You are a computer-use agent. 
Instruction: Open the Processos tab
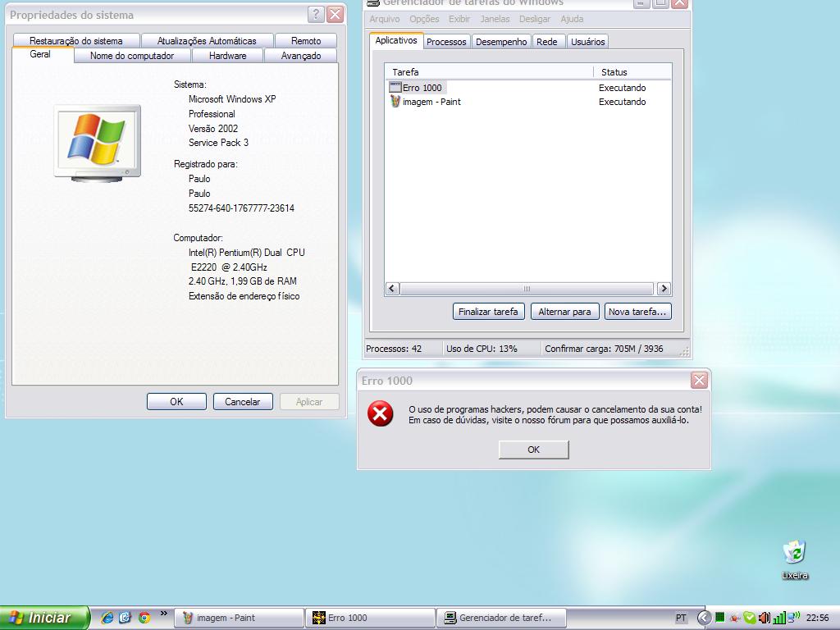coord(446,42)
